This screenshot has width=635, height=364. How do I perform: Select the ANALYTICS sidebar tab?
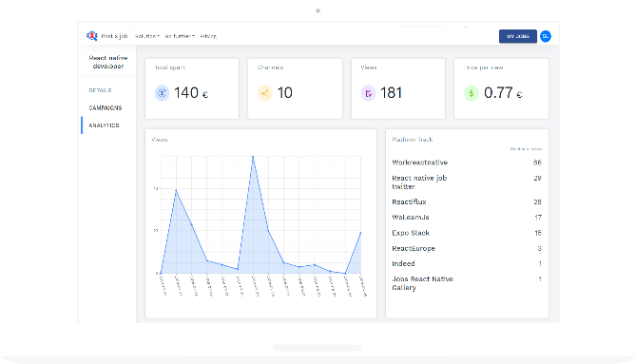[104, 125]
